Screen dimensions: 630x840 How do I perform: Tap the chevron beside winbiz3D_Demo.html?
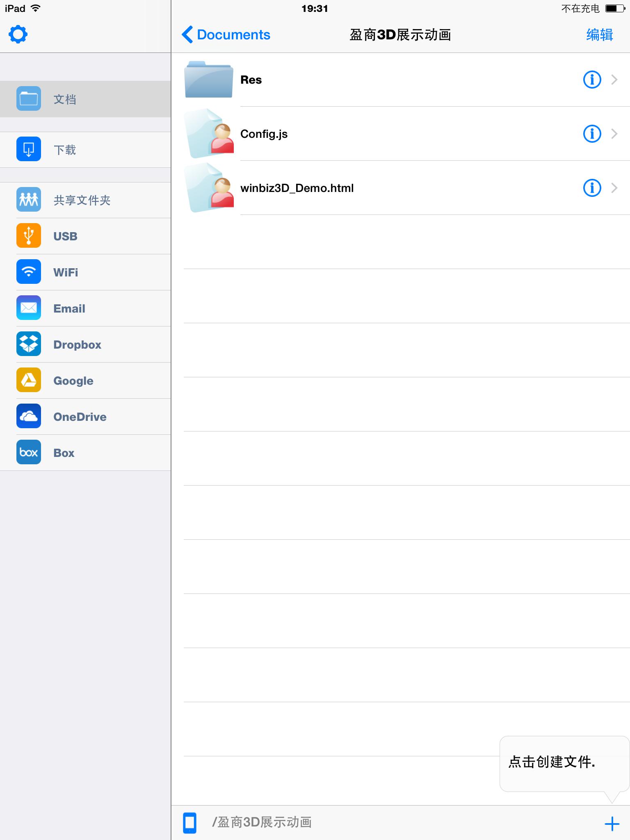(614, 188)
